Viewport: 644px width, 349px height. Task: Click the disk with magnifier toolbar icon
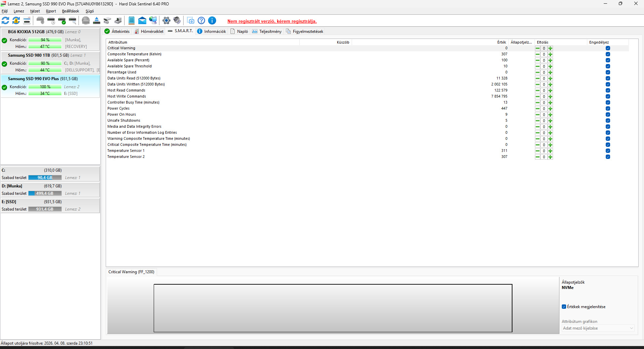pyautogui.click(x=72, y=20)
